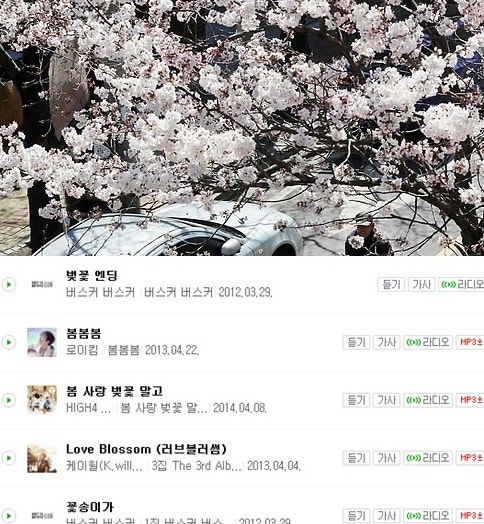Open the 벚꽃 엔딩 song title link
Viewport: 484px width, 524px height.
92,275
